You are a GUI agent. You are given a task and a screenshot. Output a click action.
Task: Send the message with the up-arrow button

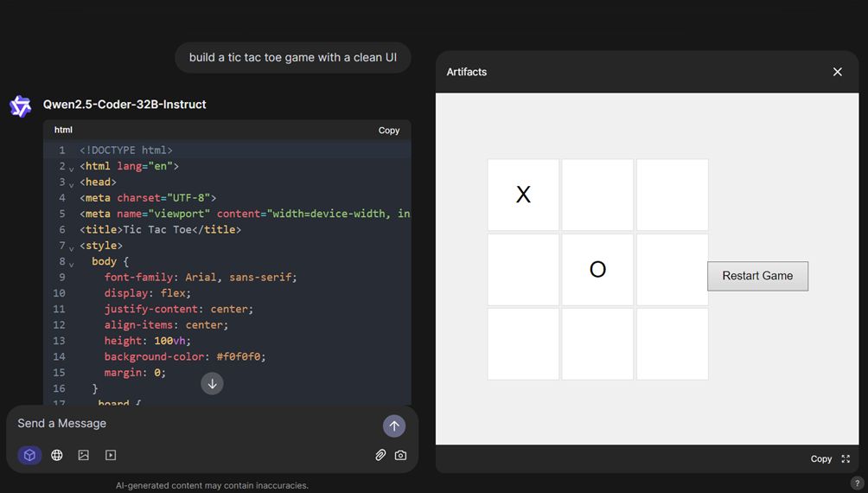click(393, 426)
